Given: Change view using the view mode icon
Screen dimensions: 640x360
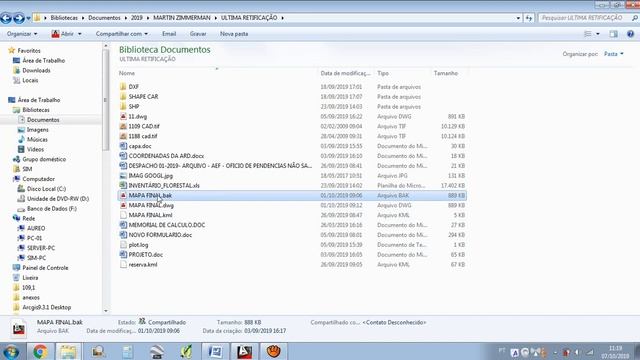Looking at the screenshot, I should tap(588, 34).
